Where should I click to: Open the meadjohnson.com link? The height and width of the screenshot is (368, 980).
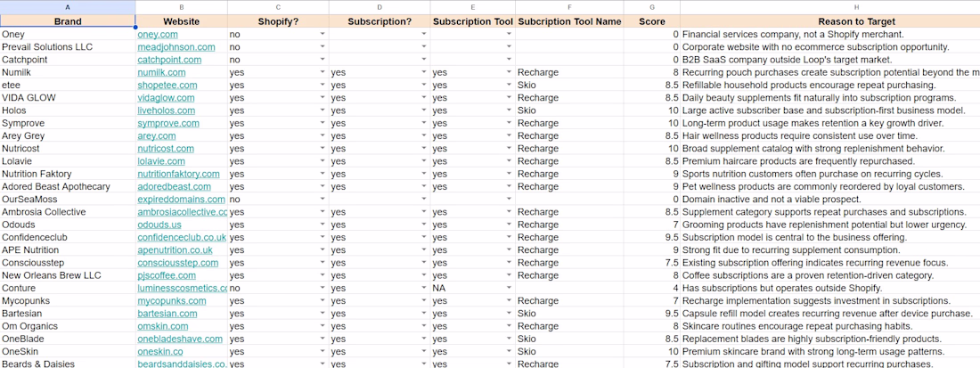coord(176,47)
